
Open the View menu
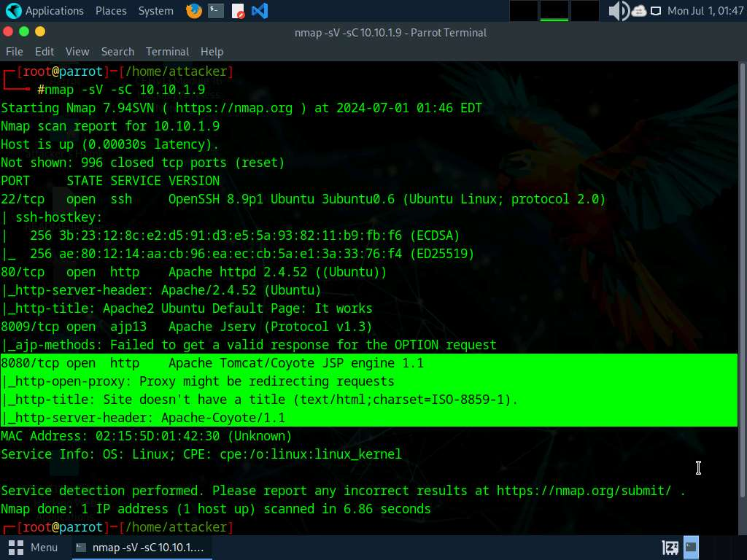pyautogui.click(x=77, y=52)
